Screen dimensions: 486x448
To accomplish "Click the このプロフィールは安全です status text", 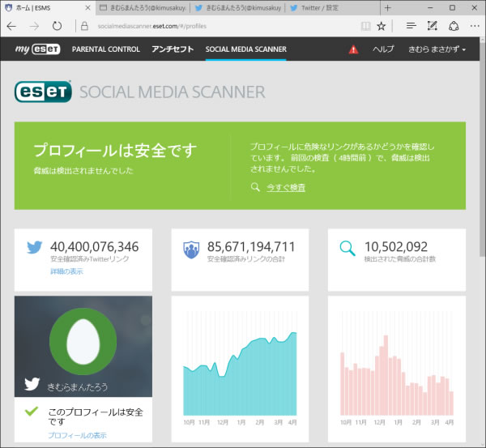I will pos(96,416).
